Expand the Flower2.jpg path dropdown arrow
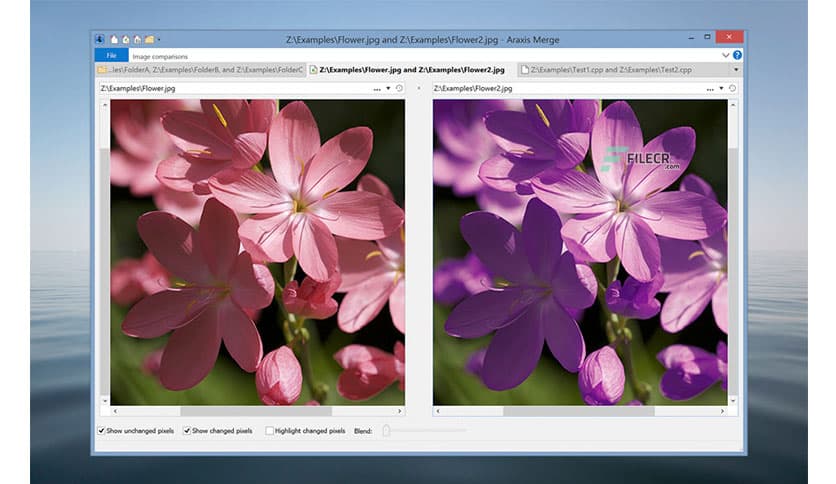The height and width of the screenshot is (484, 836). 722,89
